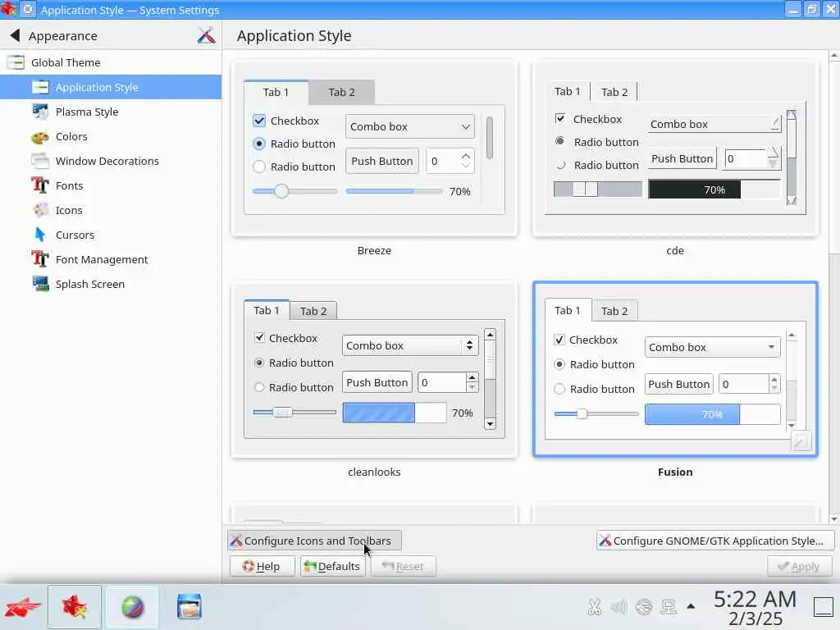Click the Icons category icon

pos(40,210)
